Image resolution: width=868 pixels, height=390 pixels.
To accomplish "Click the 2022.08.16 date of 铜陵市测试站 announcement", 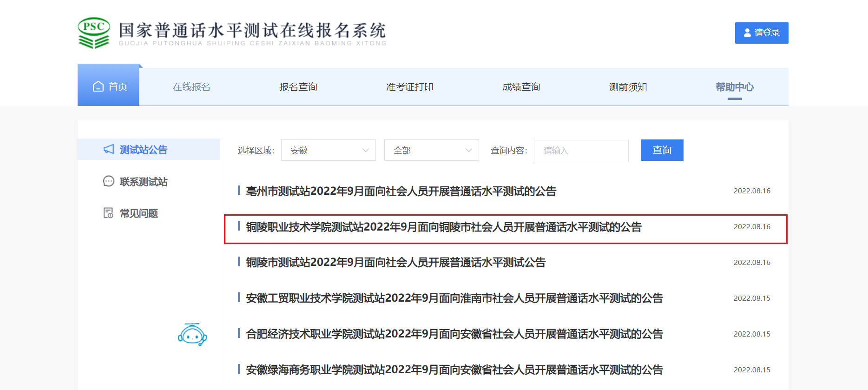I will tap(752, 263).
